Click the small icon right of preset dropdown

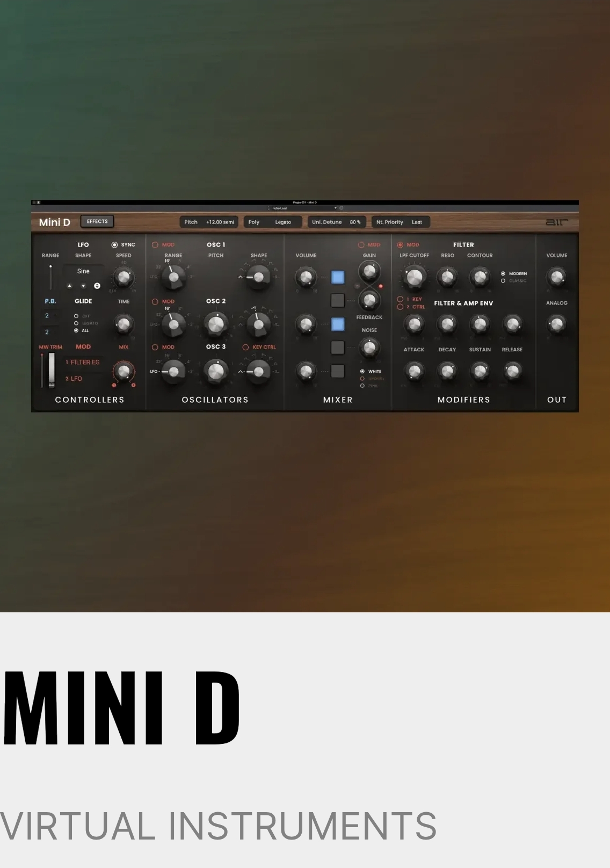pos(342,208)
